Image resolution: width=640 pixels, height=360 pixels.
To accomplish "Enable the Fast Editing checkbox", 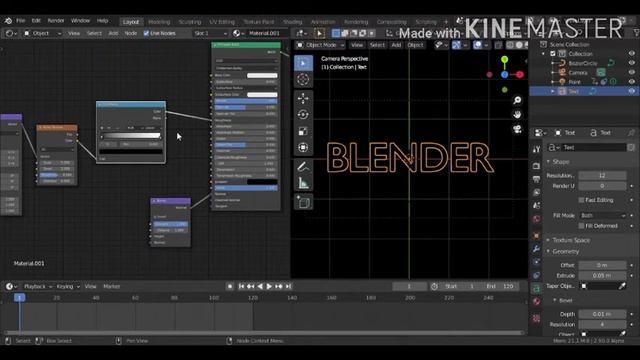I will (x=581, y=200).
